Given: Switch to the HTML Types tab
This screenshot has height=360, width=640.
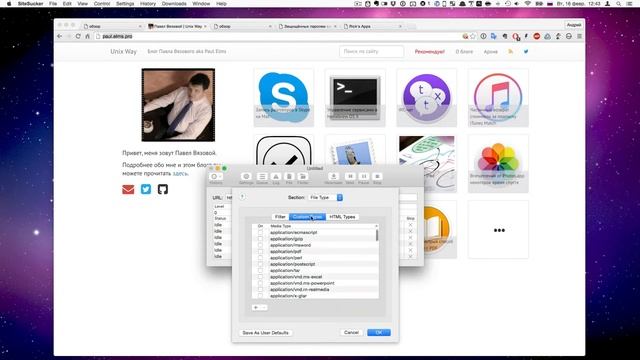Looking at the screenshot, I should click(342, 217).
